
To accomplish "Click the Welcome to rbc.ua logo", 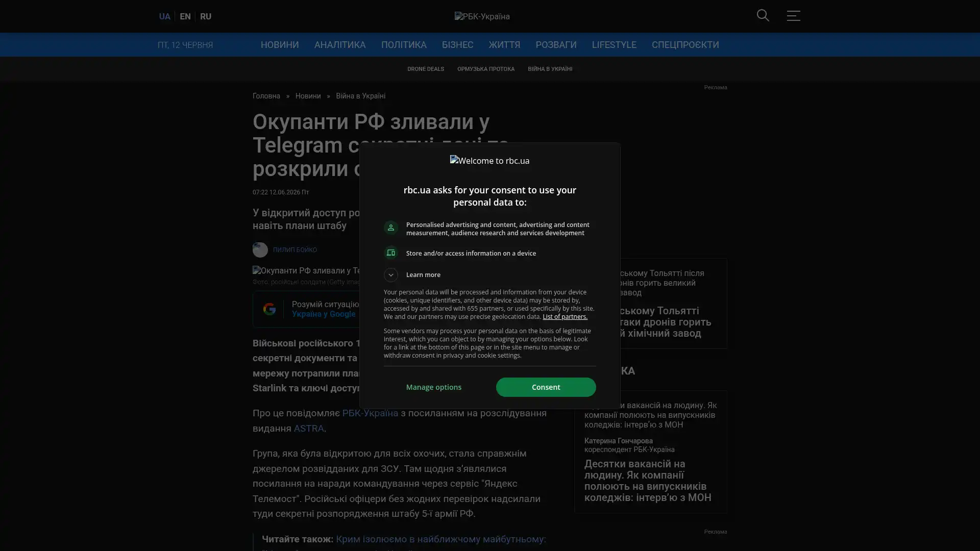I will click(489, 161).
